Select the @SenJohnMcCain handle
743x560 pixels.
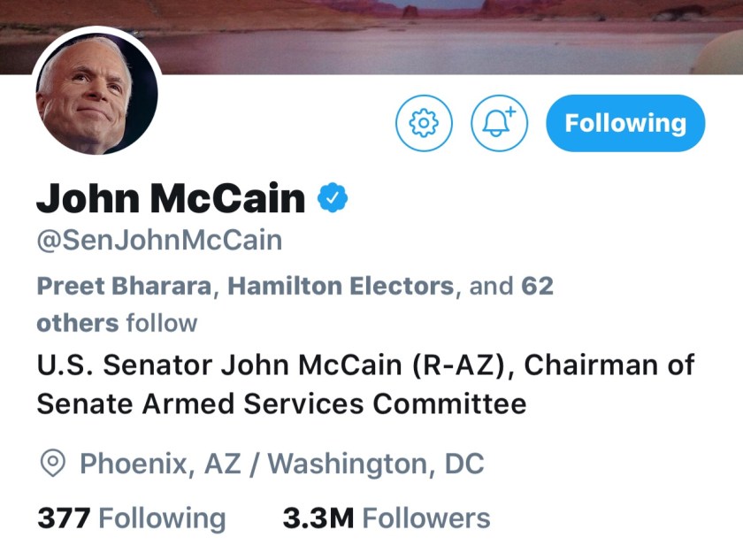(159, 241)
